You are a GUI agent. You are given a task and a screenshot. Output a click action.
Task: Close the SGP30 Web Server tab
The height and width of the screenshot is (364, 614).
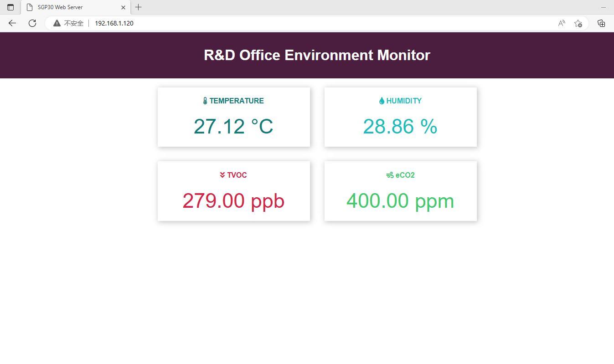123,7
